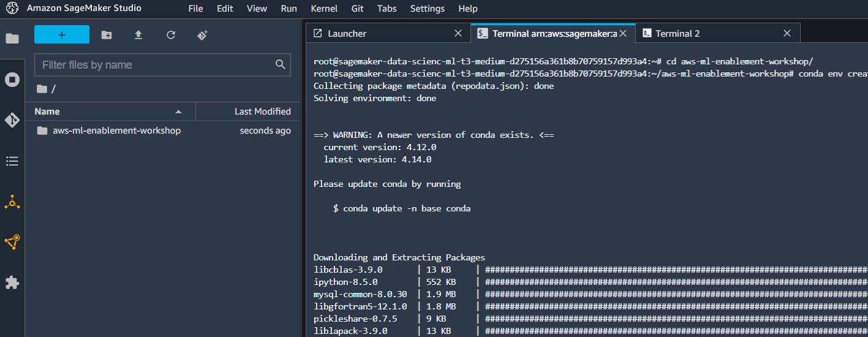The image size is (868, 337).
Task: Click the blue New Launcher plus button
Action: point(62,35)
